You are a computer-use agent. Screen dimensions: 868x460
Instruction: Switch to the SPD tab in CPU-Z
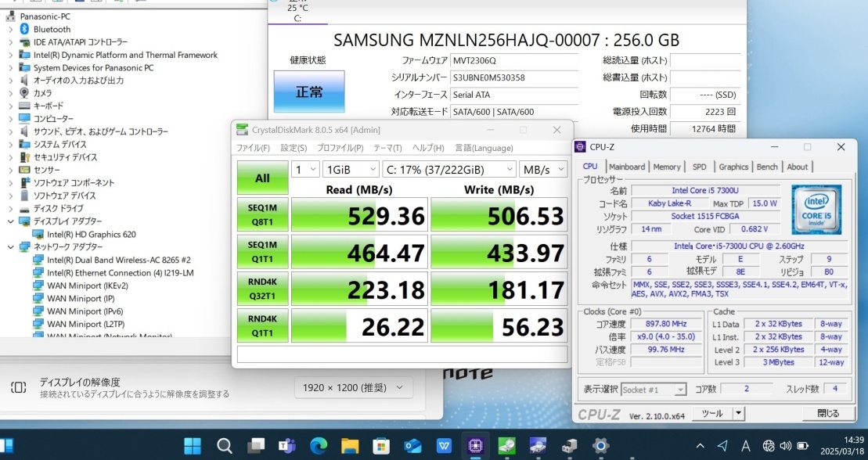coord(699,167)
